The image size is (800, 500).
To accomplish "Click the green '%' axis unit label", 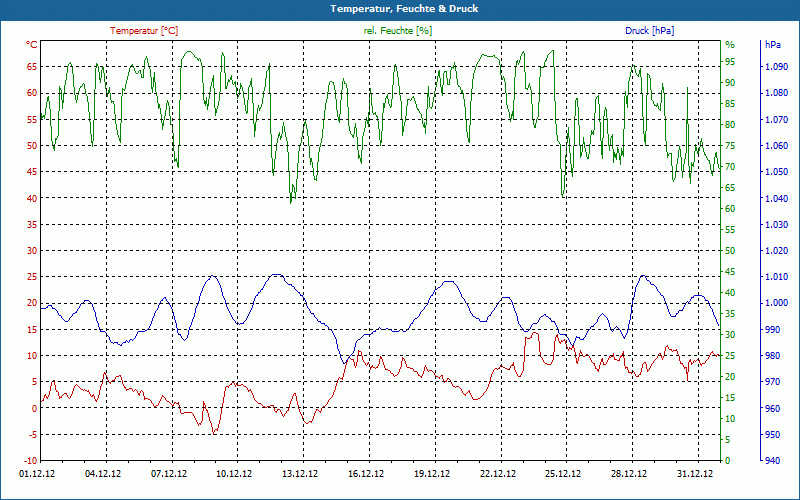I will (730, 45).
